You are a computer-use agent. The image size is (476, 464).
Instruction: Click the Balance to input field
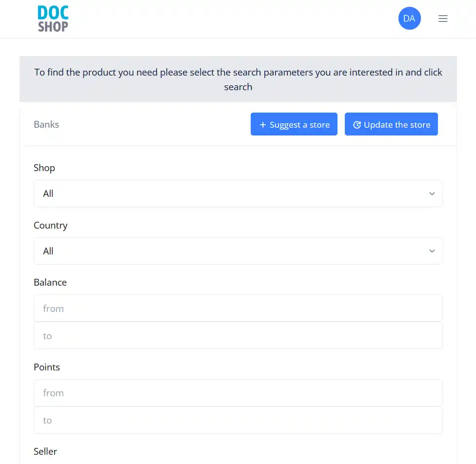point(238,335)
